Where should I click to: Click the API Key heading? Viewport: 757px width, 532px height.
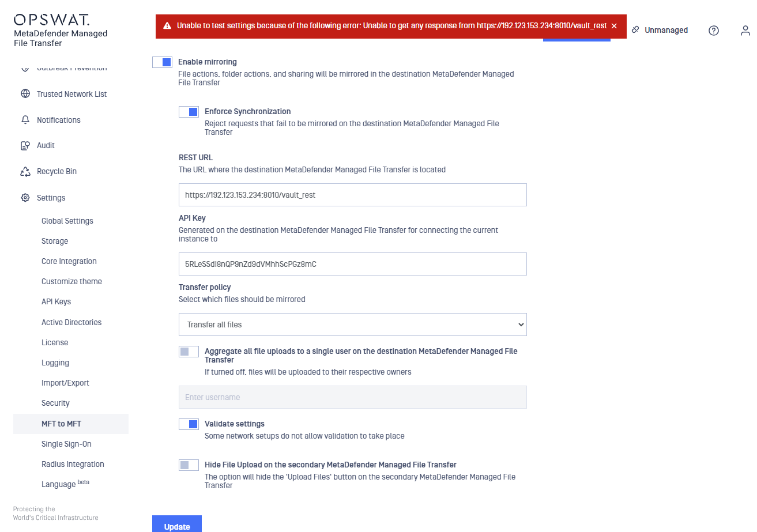tap(192, 218)
